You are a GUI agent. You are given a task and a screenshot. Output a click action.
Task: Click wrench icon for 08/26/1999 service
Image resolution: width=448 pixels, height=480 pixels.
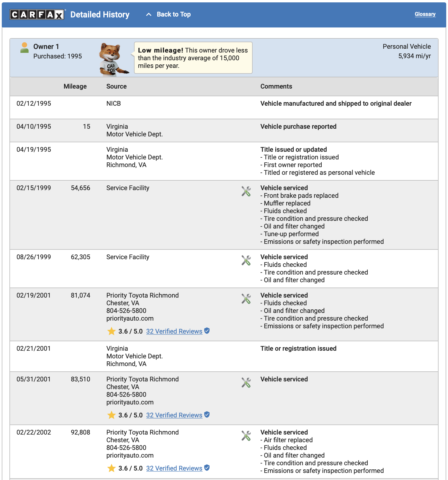click(x=246, y=260)
